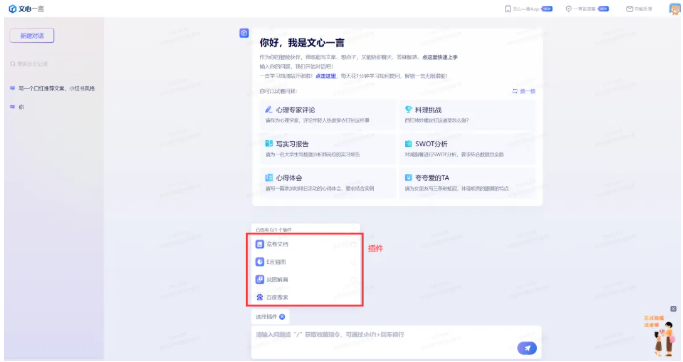Click the send arrow button
The height and width of the screenshot is (362, 683).
coord(527,348)
